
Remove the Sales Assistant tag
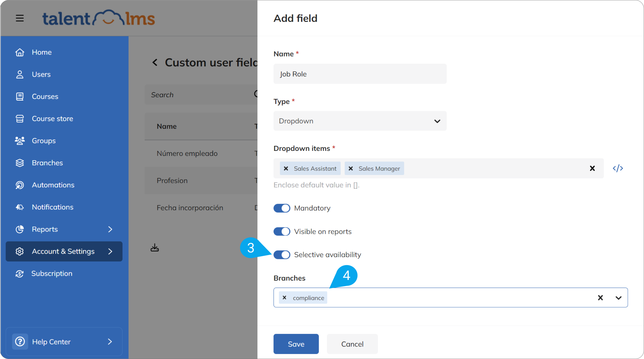(286, 168)
